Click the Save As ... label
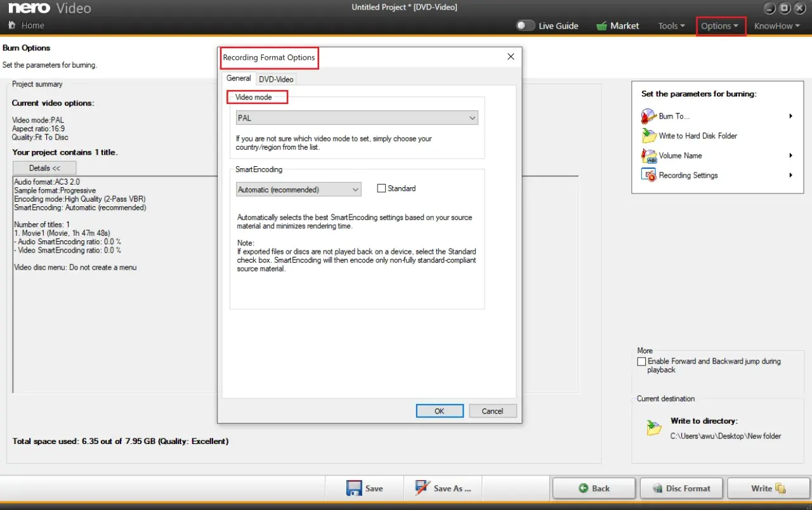This screenshot has height=510, width=812. [452, 488]
